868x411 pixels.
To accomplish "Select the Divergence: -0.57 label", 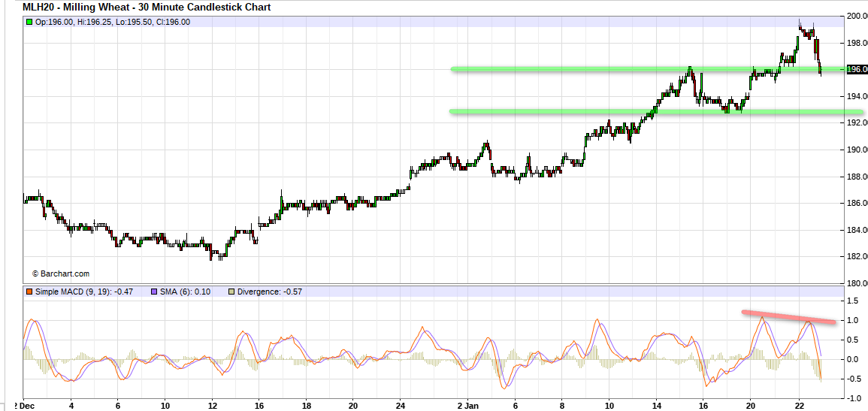I will tap(269, 292).
